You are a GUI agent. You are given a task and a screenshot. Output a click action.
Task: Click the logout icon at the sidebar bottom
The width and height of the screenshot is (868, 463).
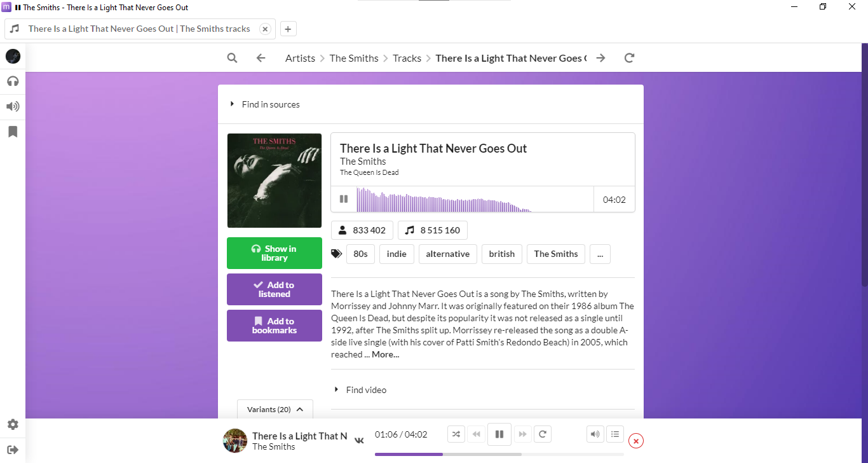tap(13, 450)
